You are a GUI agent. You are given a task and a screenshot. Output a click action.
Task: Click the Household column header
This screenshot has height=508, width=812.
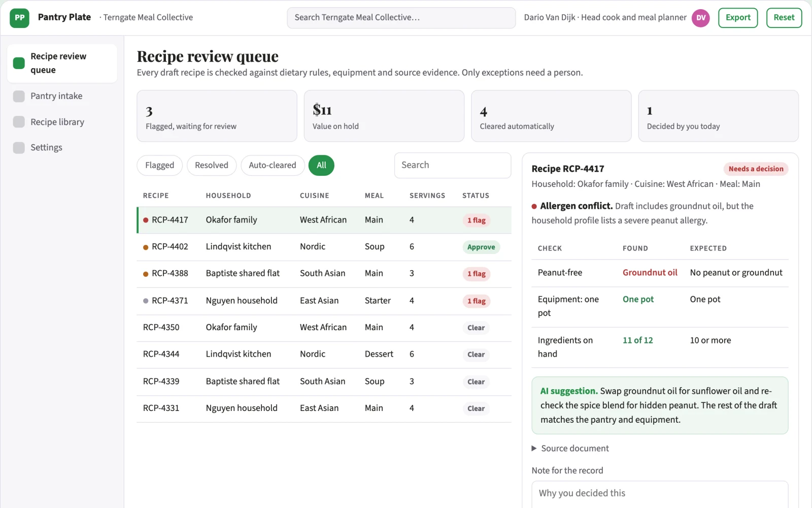[228, 196]
